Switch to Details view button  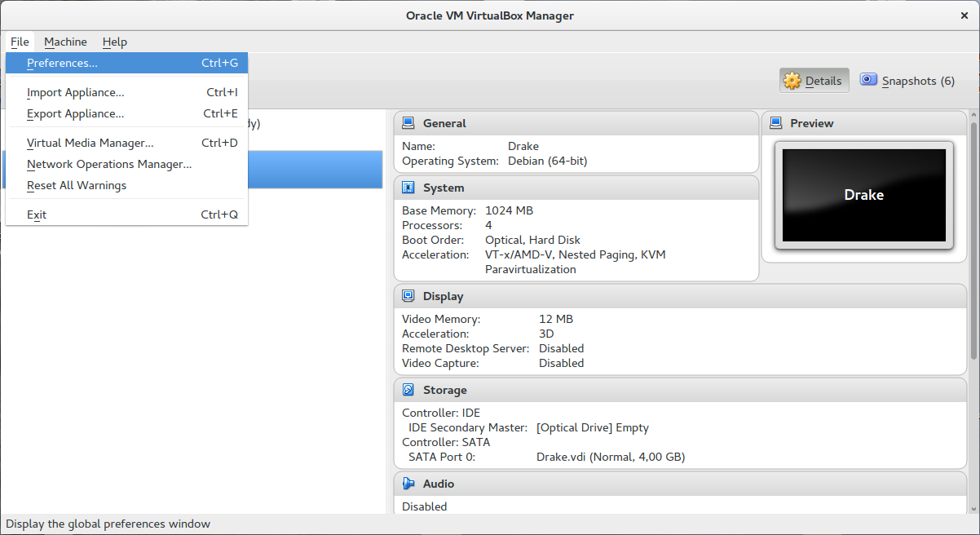[814, 81]
